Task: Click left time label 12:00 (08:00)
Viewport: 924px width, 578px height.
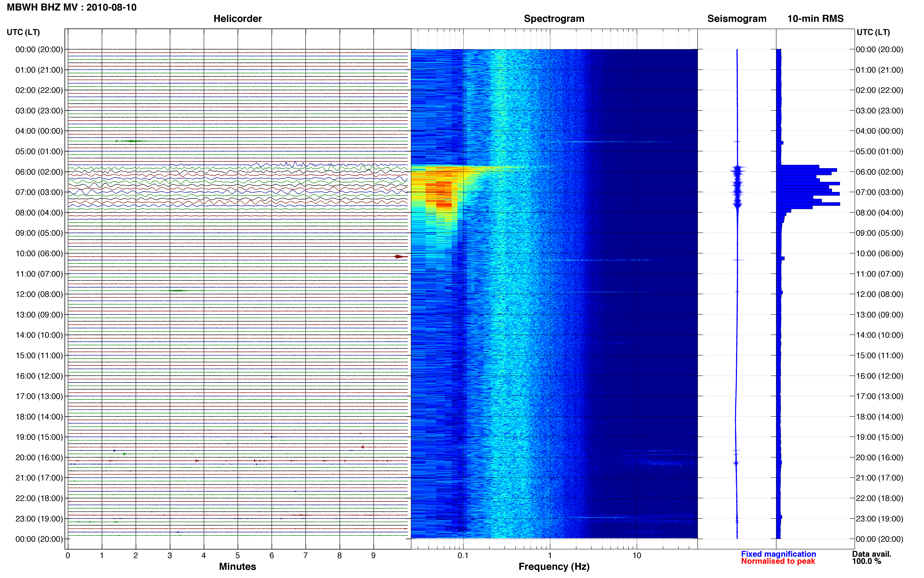Action: [x=39, y=294]
